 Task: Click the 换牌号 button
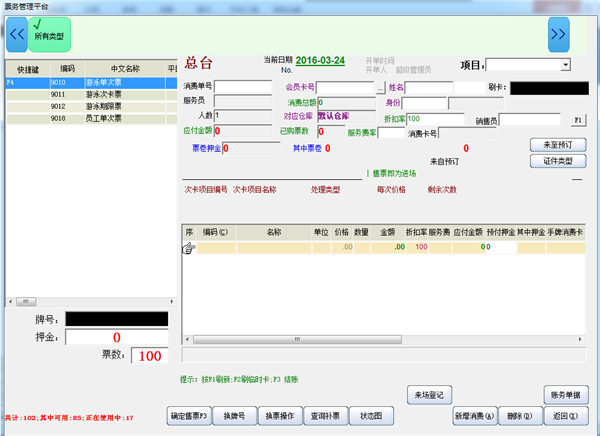coord(234,415)
